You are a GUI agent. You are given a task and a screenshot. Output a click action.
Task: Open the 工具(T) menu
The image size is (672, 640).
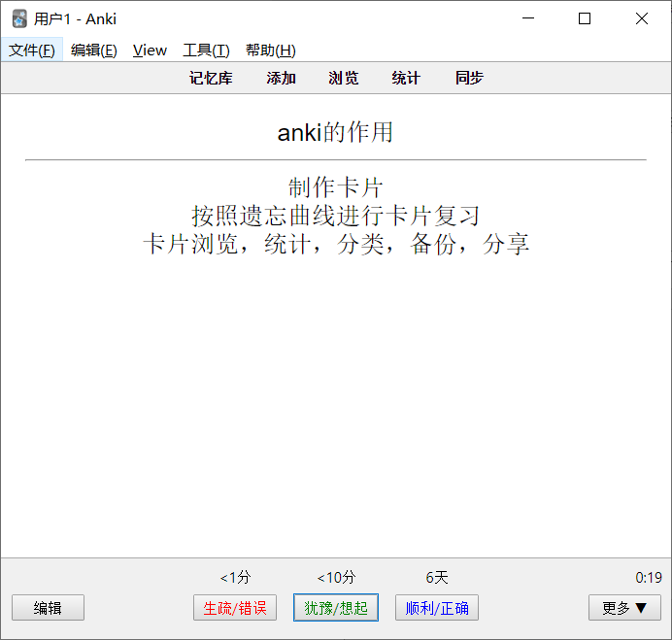pyautogui.click(x=206, y=51)
